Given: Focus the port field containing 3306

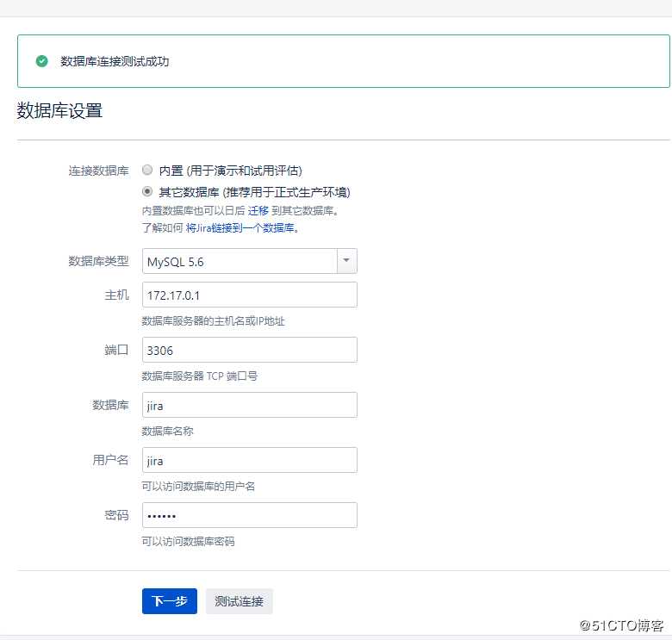Looking at the screenshot, I should 250,350.
